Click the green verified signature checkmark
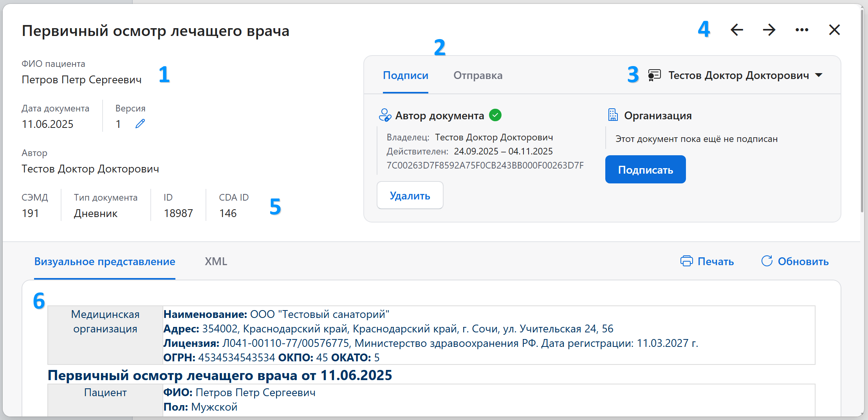This screenshot has width=868, height=420. (495, 115)
